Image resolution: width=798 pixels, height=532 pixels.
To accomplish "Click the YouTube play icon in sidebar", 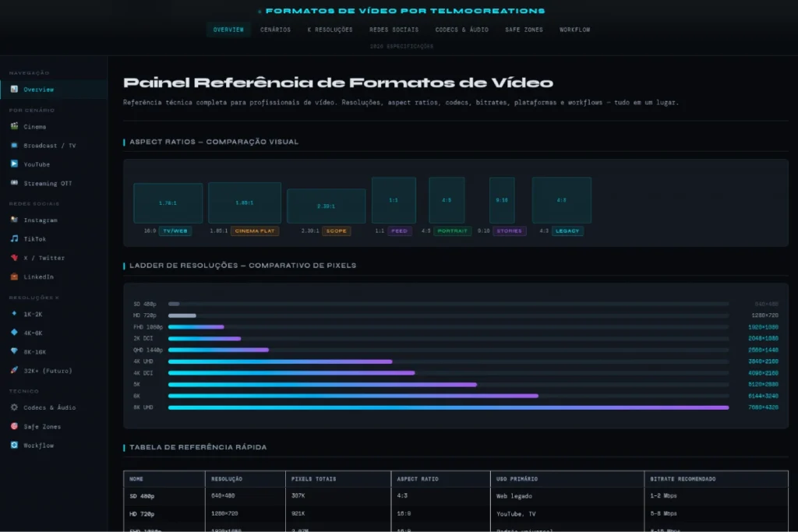I will coord(14,164).
